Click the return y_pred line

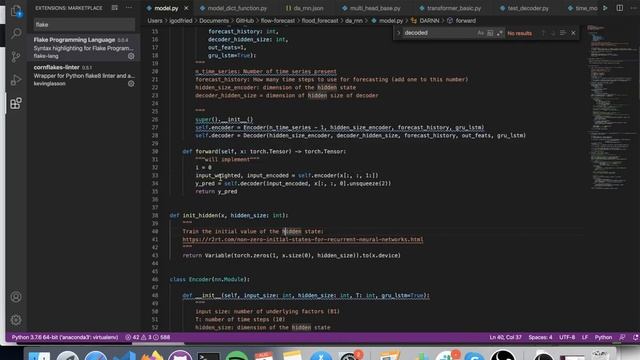pos(216,191)
